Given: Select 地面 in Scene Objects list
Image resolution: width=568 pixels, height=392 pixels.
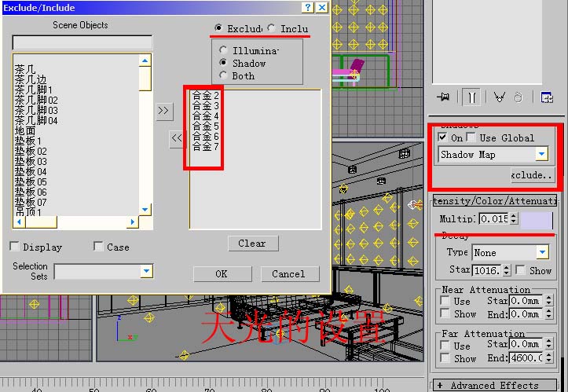Looking at the screenshot, I should [x=25, y=130].
